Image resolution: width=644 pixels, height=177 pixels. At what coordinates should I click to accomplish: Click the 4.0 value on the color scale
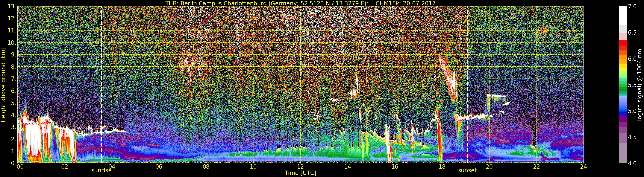[x=632, y=163]
